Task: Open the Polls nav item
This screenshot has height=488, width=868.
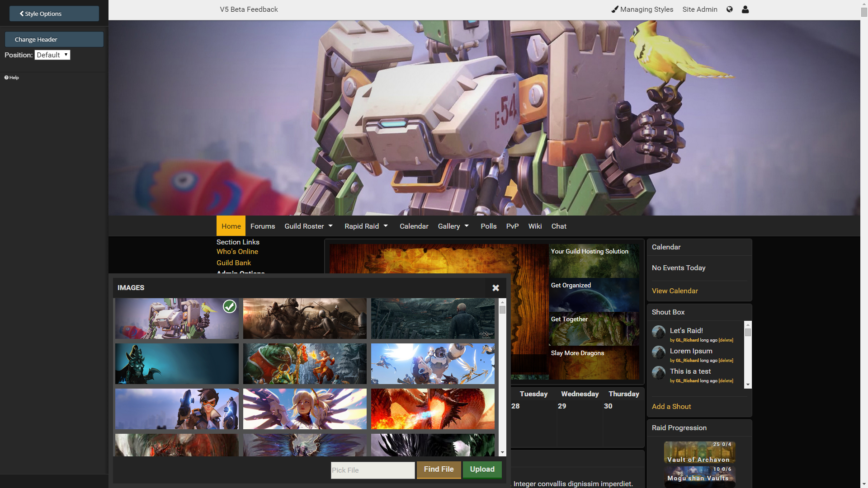Action: (489, 226)
